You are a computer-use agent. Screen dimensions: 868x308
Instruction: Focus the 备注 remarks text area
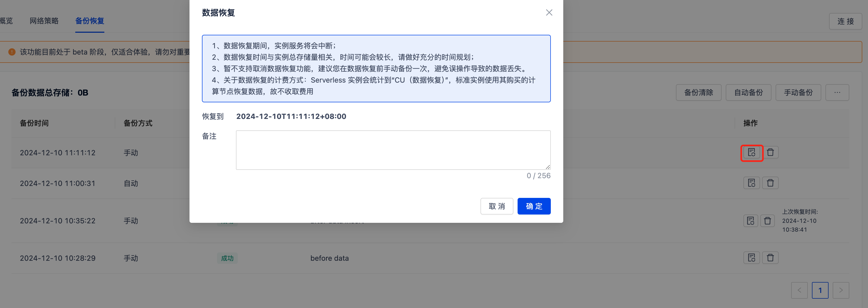click(x=393, y=150)
